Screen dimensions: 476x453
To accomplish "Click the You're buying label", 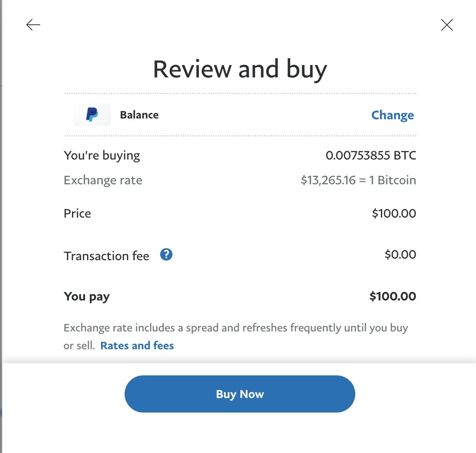I will 102,156.
